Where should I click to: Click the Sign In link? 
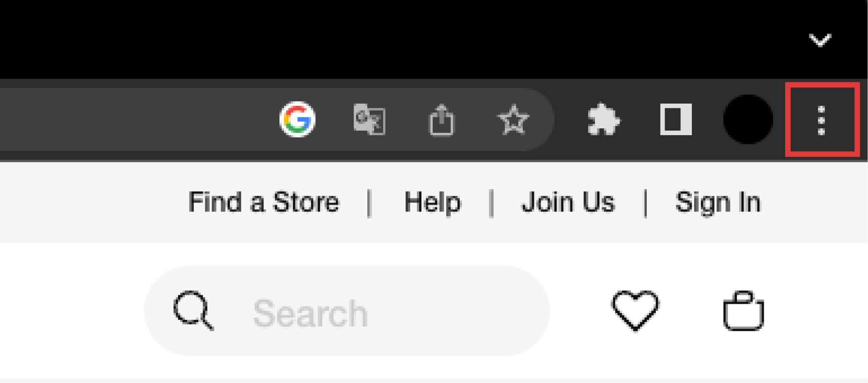click(x=718, y=202)
